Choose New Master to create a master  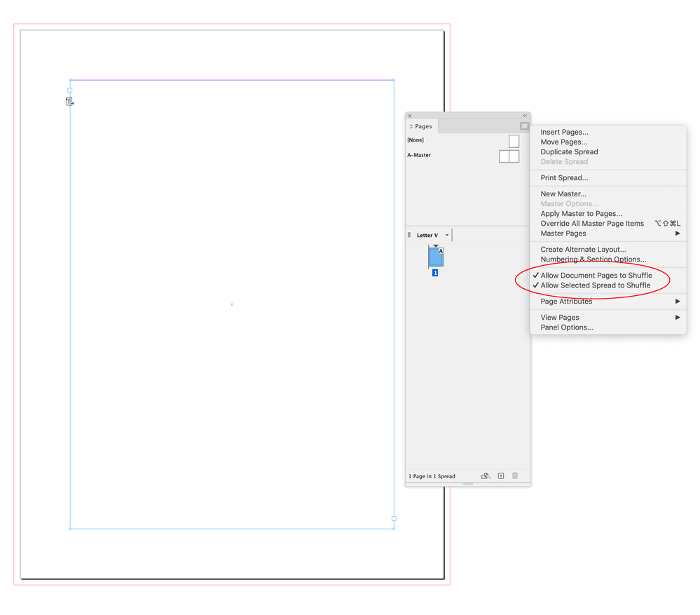[563, 194]
